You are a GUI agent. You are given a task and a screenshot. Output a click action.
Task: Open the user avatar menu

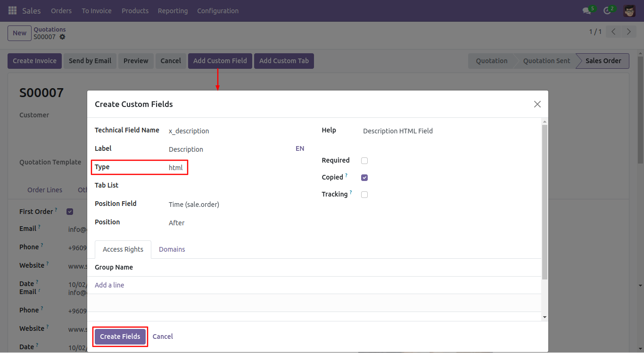point(629,10)
